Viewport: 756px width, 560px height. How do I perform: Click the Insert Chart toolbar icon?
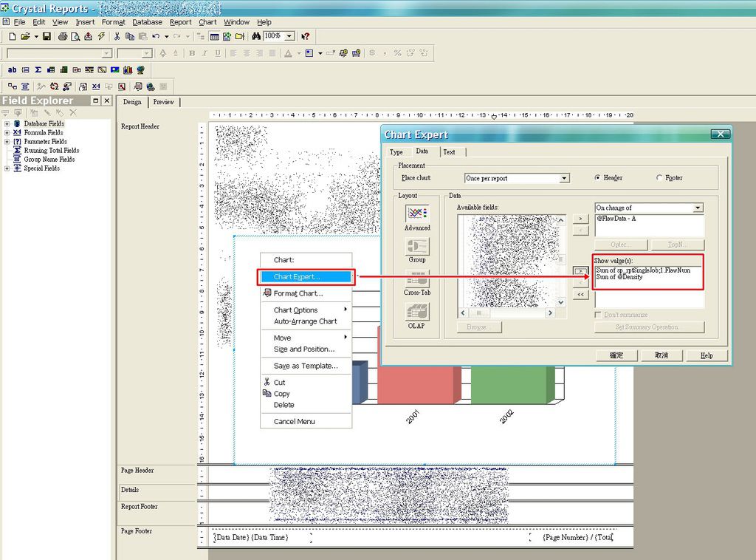click(128, 70)
